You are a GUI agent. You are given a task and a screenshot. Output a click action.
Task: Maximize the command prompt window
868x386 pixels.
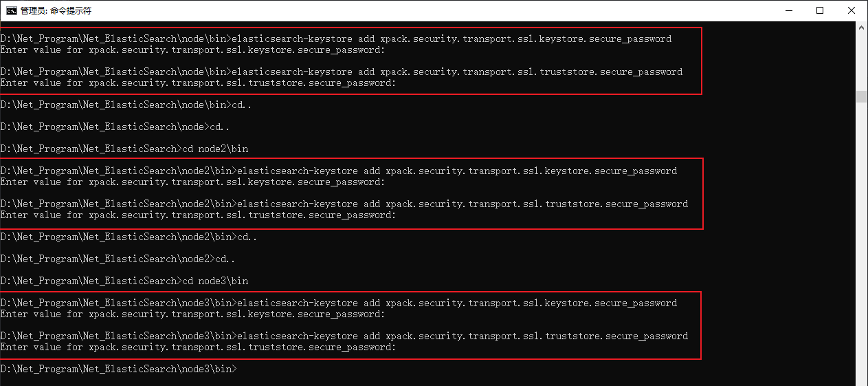tap(820, 10)
